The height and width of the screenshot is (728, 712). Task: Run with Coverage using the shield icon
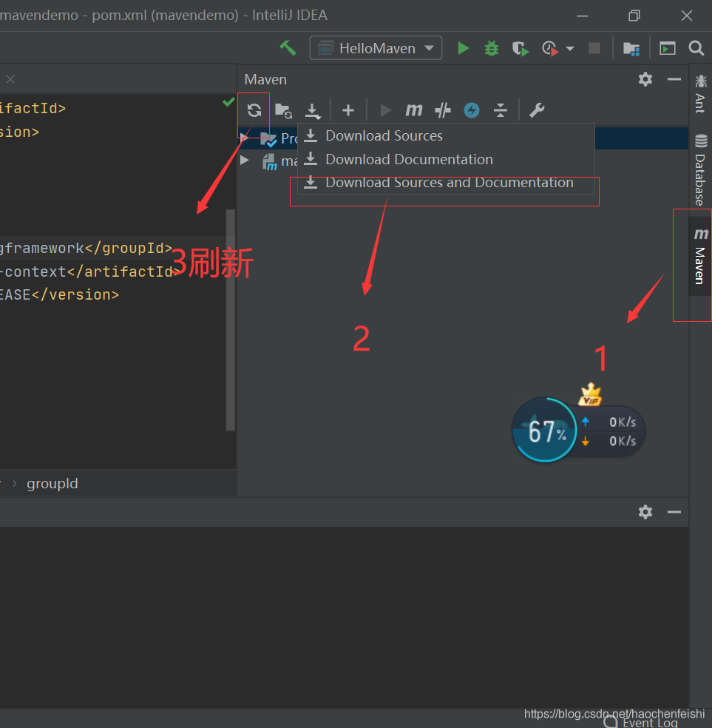click(x=520, y=48)
